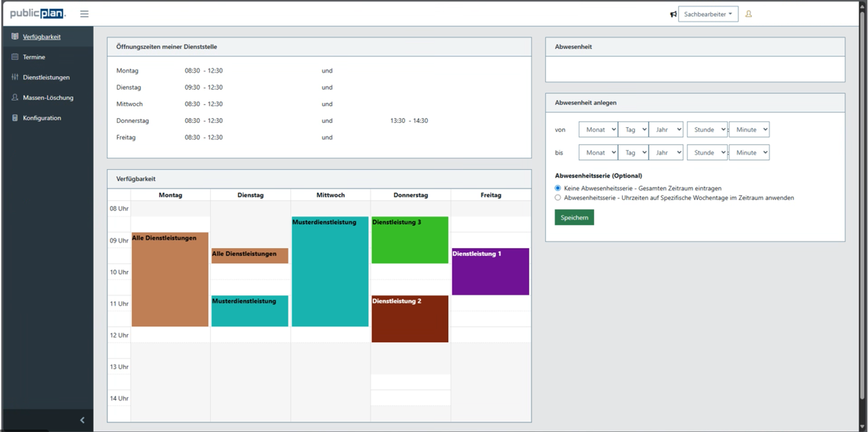Open the user profile icon

point(748,14)
